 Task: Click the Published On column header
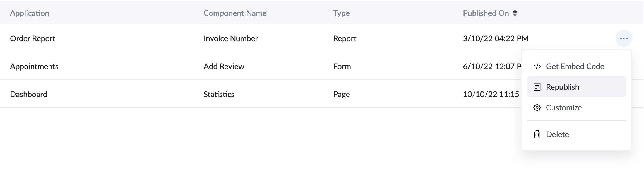click(486, 13)
